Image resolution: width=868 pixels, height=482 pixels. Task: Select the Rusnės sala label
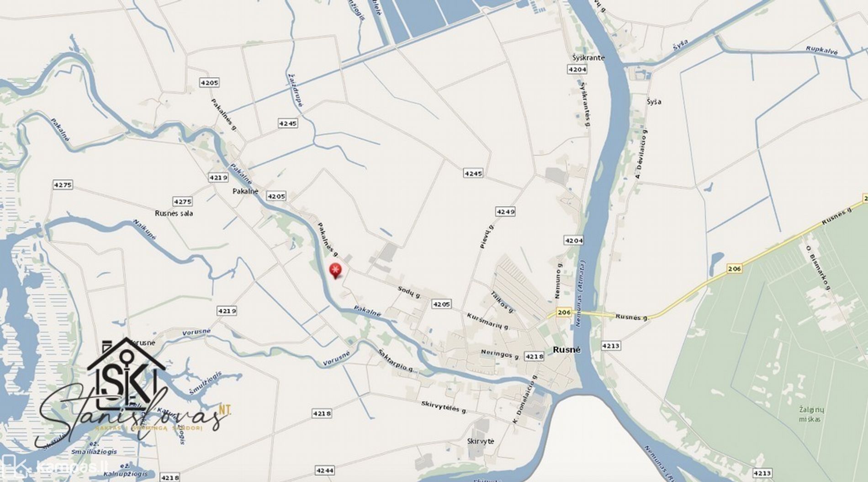174,213
